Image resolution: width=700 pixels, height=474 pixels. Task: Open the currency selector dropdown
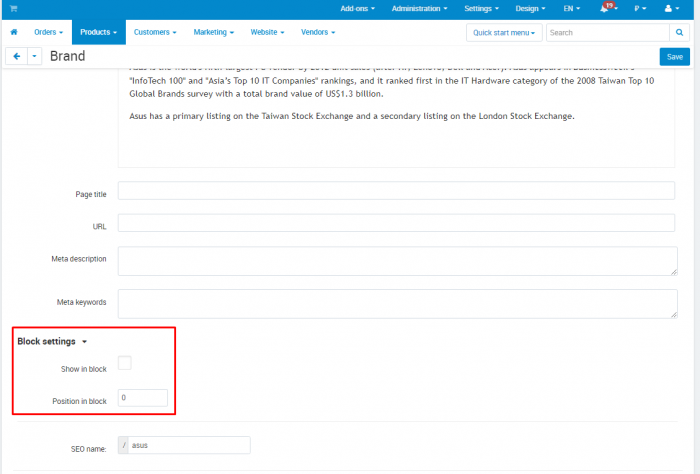point(640,8)
